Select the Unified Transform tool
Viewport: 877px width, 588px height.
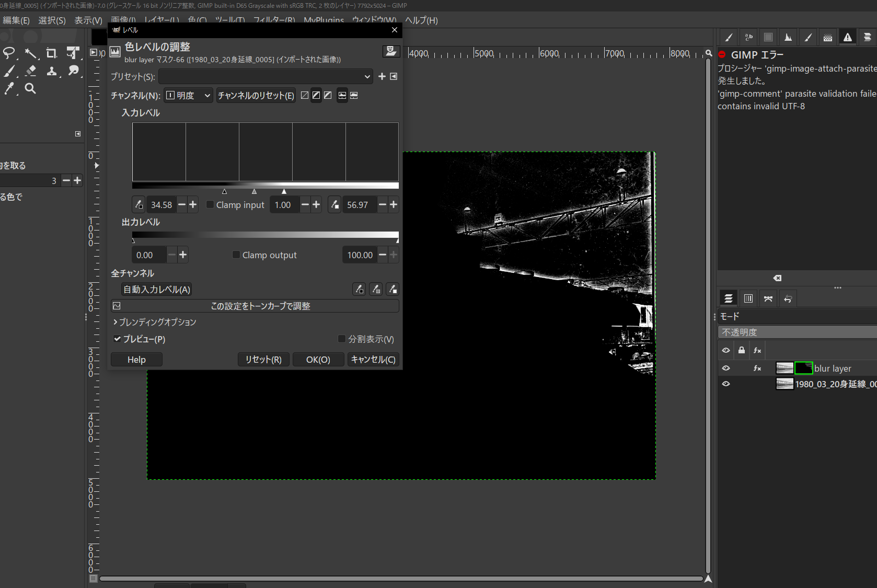point(73,53)
